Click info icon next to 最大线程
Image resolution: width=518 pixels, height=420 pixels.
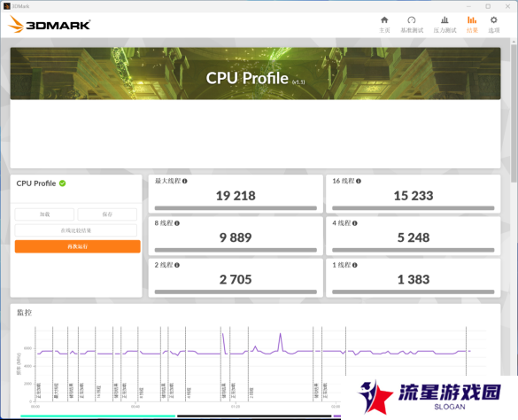(185, 181)
